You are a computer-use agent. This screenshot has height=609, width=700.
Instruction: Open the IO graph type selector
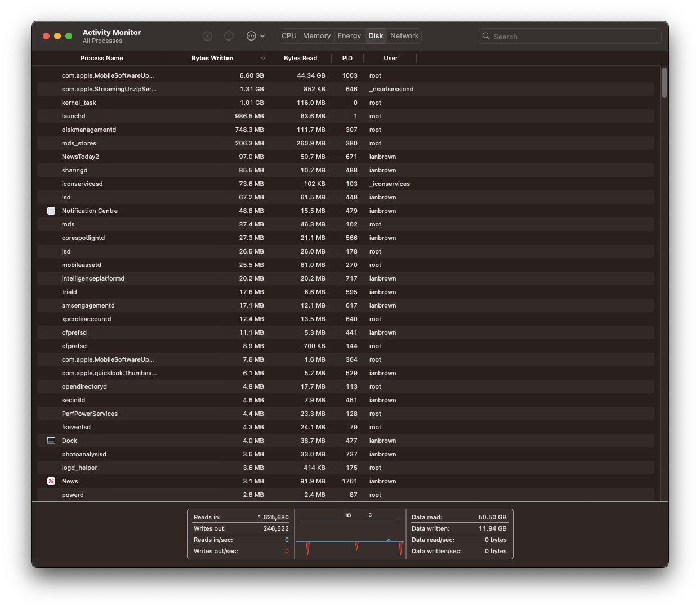click(358, 515)
